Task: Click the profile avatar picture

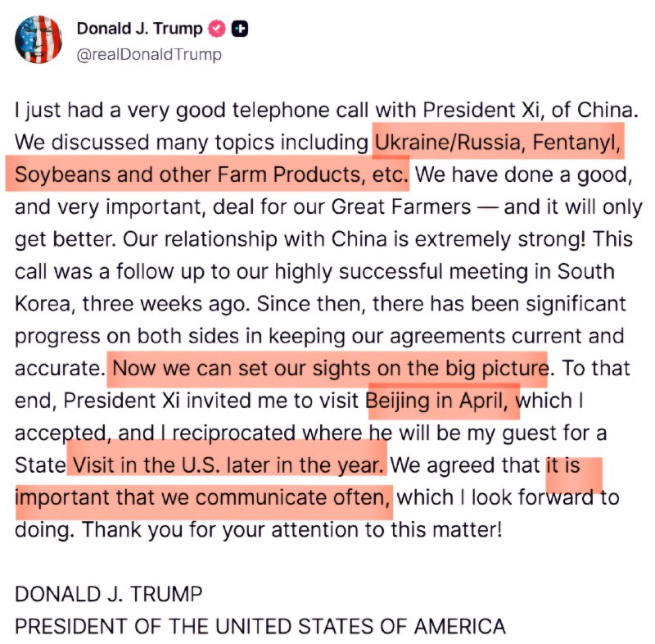Action: [x=38, y=39]
